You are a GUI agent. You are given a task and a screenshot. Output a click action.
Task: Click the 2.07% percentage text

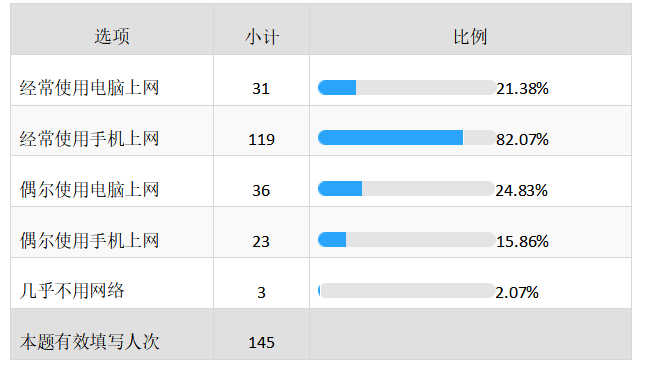coord(517,293)
